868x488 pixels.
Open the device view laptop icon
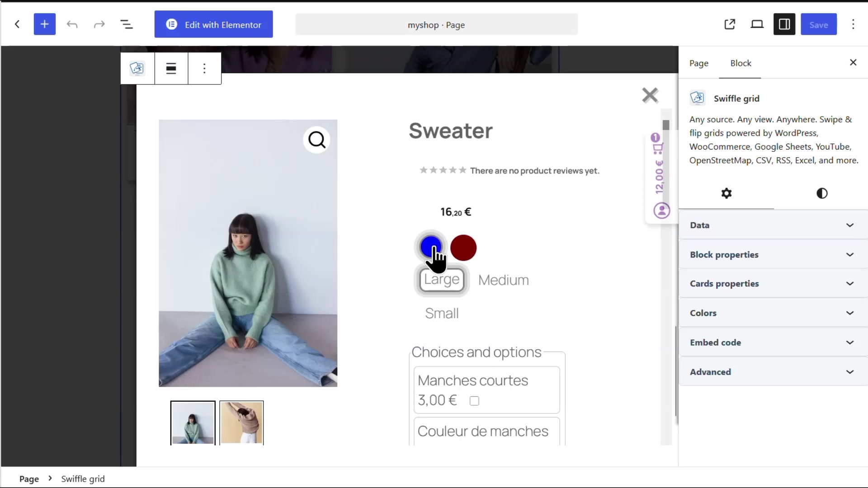click(x=757, y=24)
